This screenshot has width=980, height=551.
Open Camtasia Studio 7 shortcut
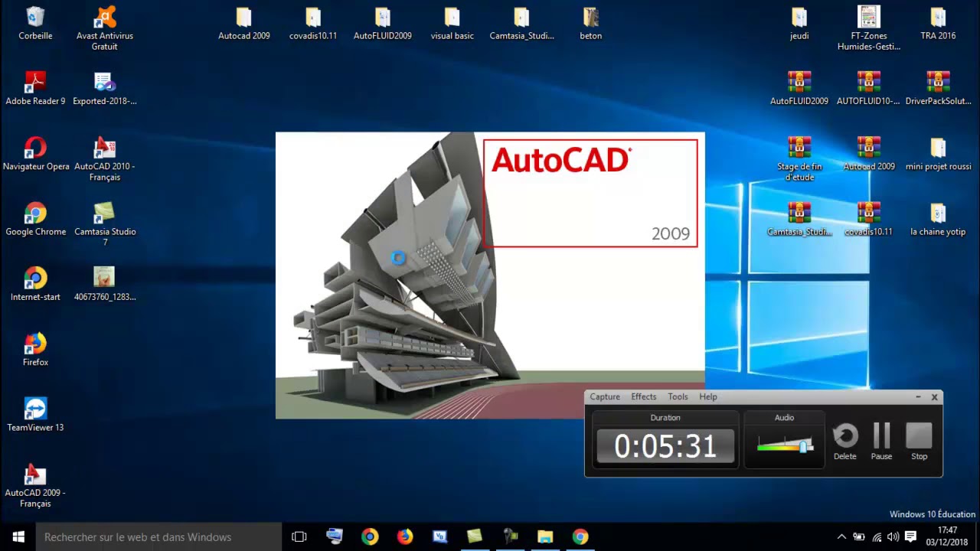(105, 224)
